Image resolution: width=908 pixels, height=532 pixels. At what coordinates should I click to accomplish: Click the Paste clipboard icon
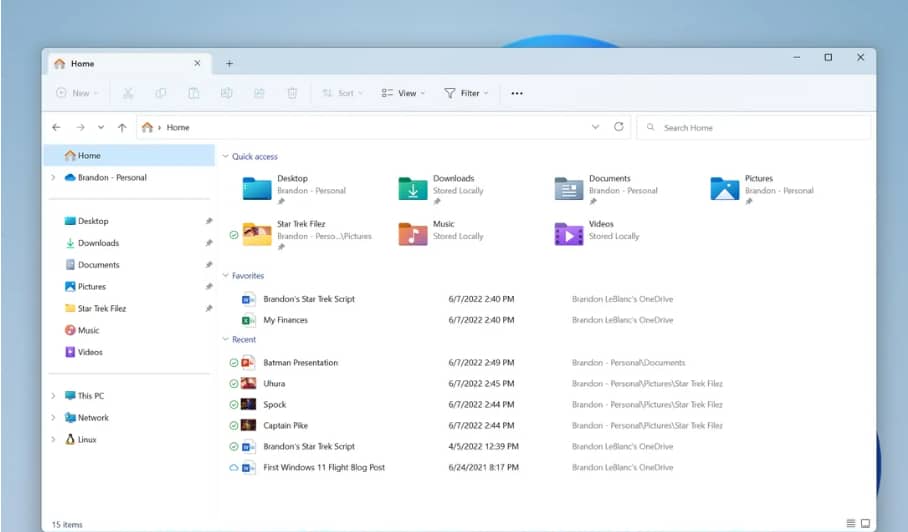[x=193, y=93]
